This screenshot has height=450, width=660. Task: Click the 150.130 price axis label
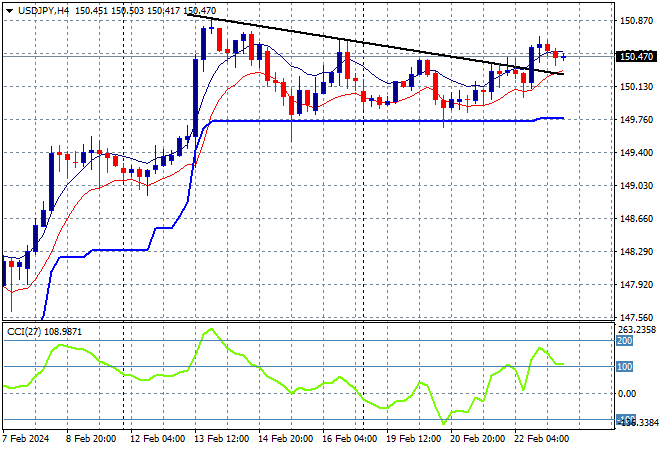click(x=636, y=86)
